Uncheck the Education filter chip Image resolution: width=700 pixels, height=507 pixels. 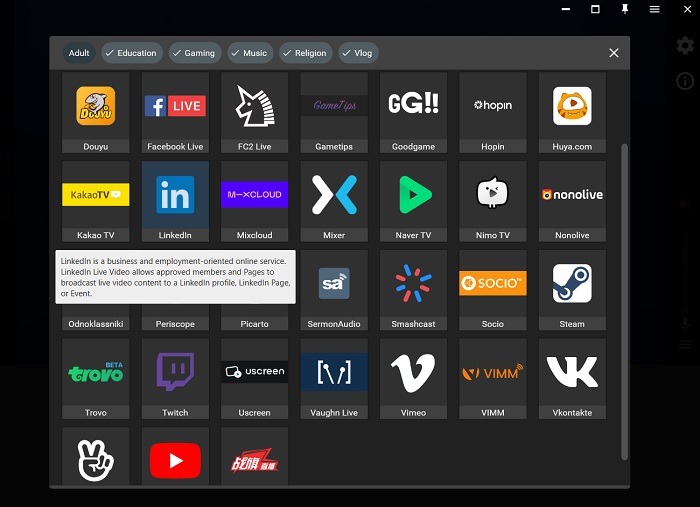coord(132,53)
